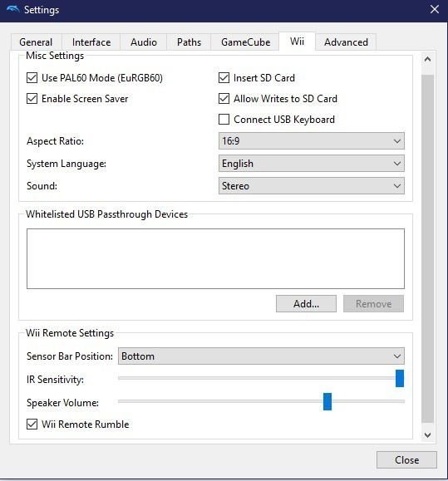Click the scrollbar down arrow
448x481 pixels.
coord(427,434)
